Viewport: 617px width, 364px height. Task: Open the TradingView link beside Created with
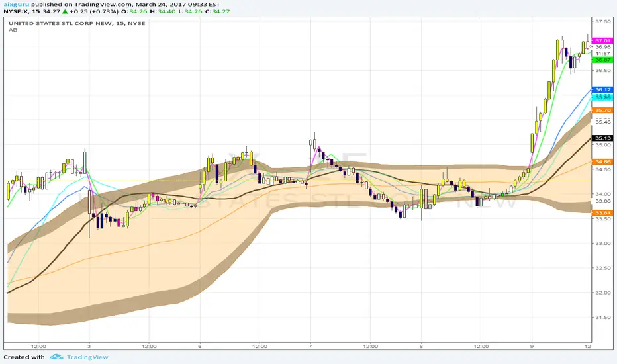[87, 357]
